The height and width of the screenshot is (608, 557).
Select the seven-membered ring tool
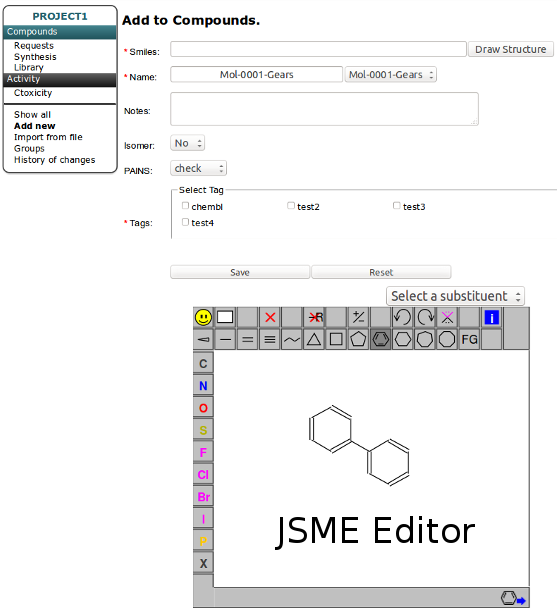click(x=425, y=340)
